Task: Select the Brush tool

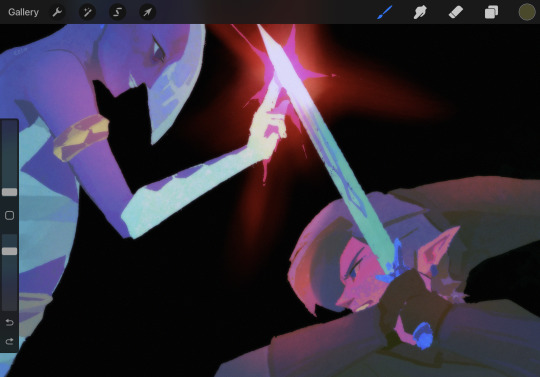Action: pyautogui.click(x=385, y=12)
